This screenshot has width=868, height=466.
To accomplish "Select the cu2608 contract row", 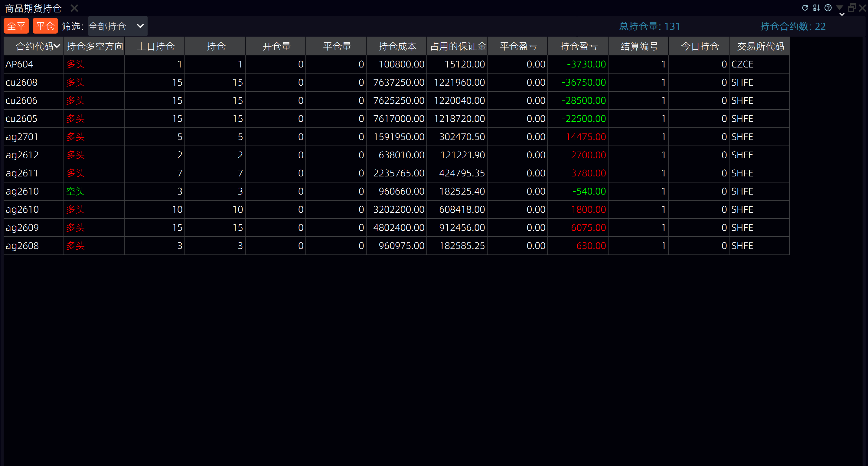I will pyautogui.click(x=21, y=83).
